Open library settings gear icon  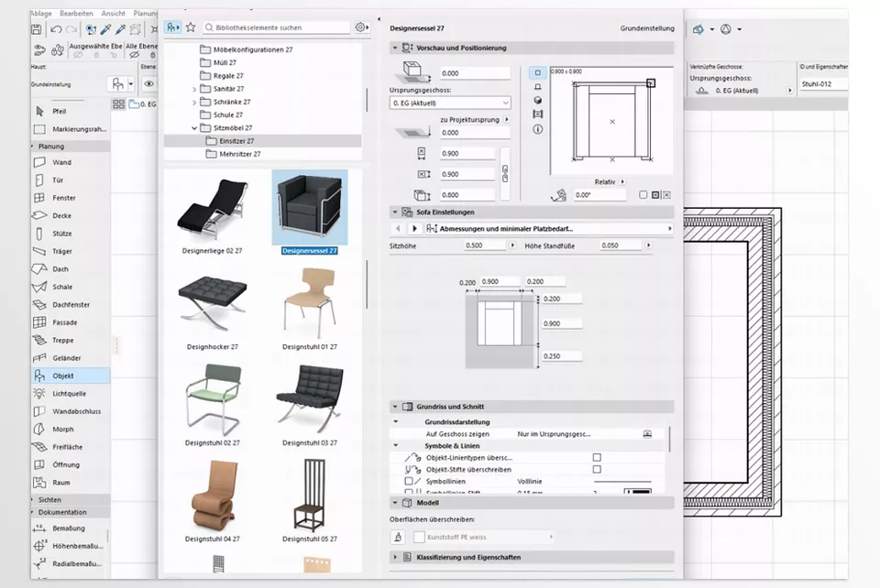[x=362, y=27]
